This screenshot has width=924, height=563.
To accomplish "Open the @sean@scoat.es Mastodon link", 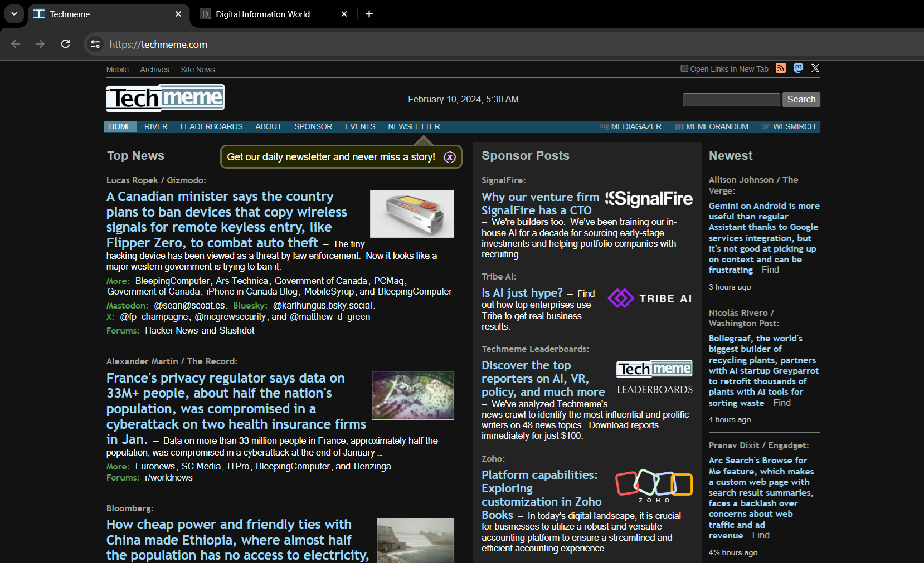I will click(189, 306).
